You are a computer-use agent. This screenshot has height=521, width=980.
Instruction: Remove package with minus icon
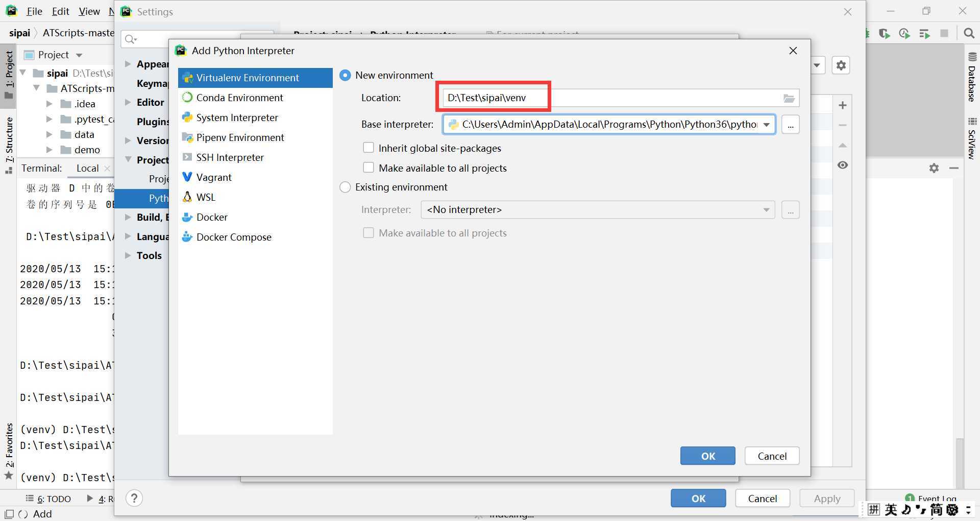pyautogui.click(x=843, y=125)
